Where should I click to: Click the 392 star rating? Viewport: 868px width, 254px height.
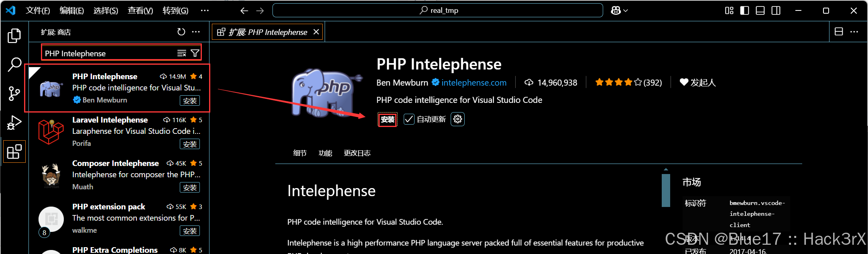click(628, 82)
